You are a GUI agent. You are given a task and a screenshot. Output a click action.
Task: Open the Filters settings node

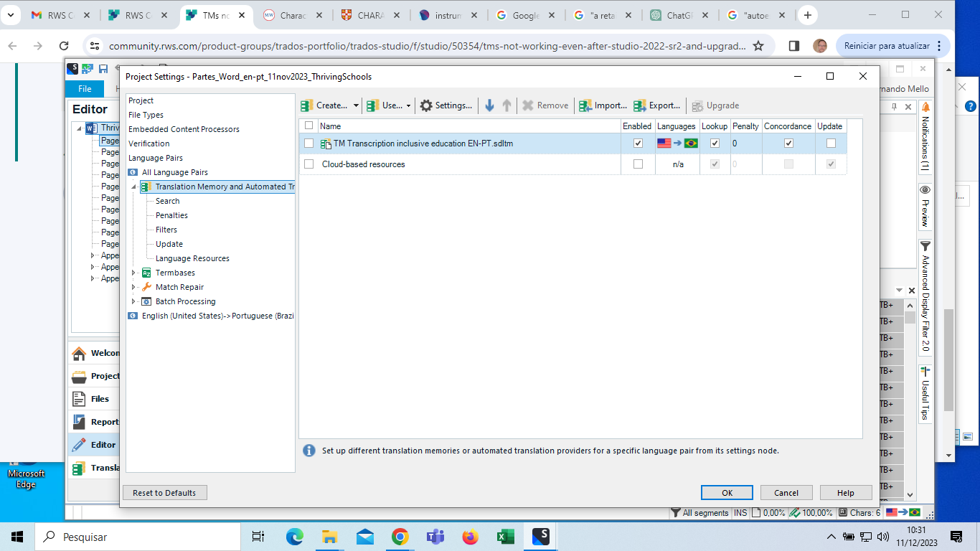click(166, 230)
